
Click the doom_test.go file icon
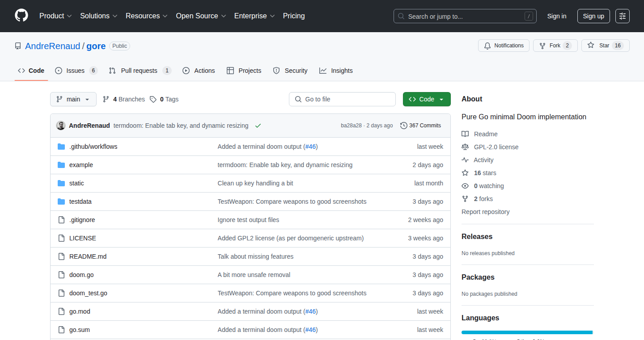pyautogui.click(x=61, y=293)
